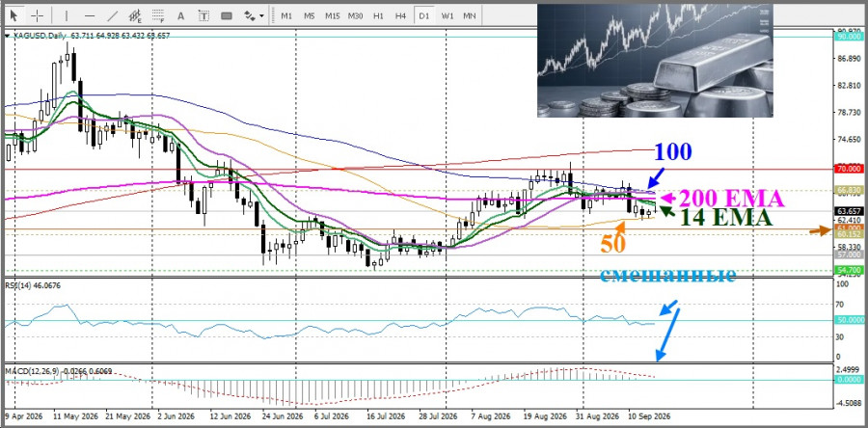Click the 70.000 red price level label
The width and height of the screenshot is (868, 428).
tap(848, 168)
